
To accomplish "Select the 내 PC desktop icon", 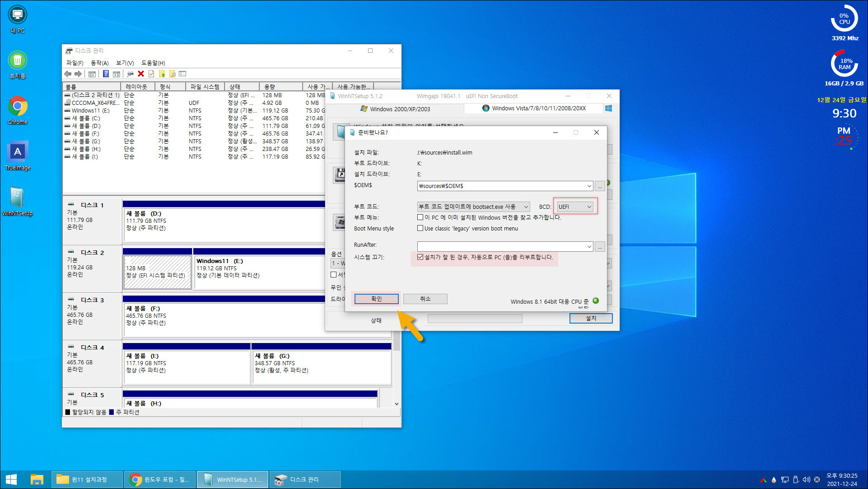I will 18,19.
